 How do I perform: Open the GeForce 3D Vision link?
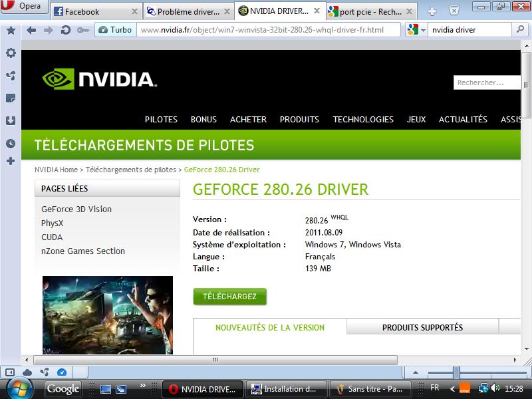pos(76,209)
